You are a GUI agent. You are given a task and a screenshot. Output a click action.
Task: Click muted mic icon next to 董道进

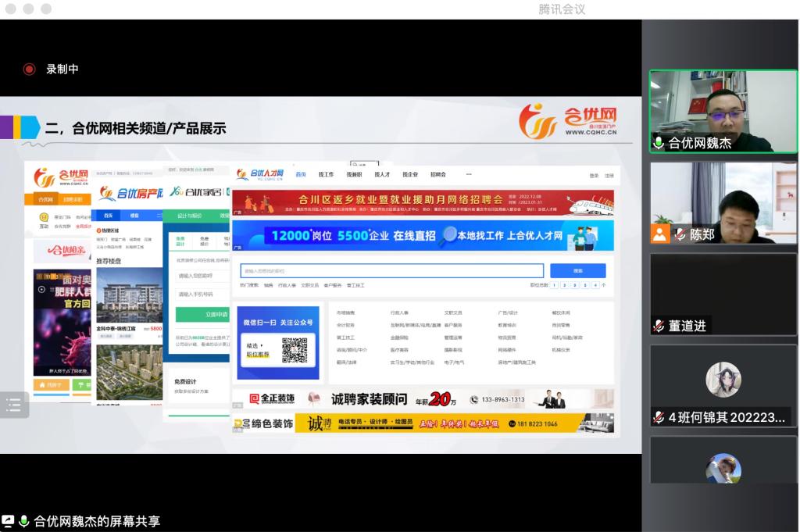(x=659, y=326)
